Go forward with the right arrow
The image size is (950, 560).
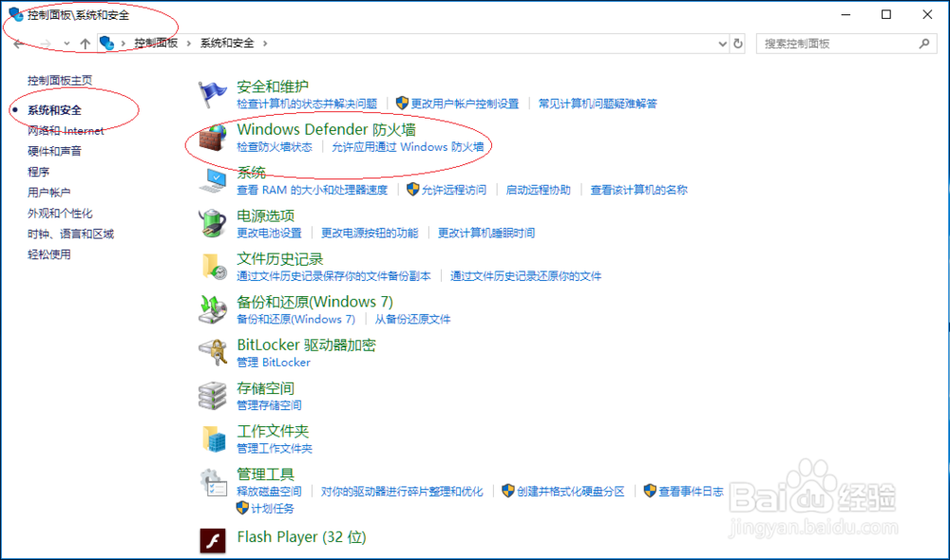(x=46, y=44)
